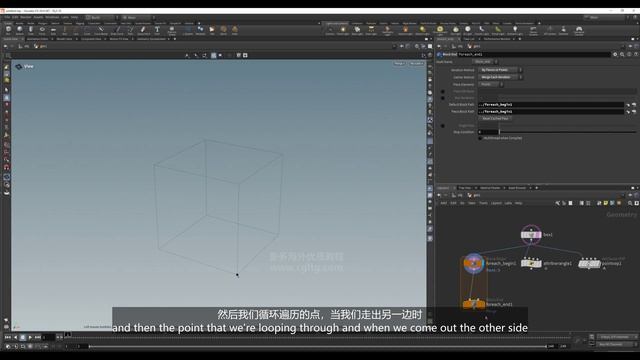Select the Sphere shelf tool
This screenshot has width=640, height=360.
(x=20, y=30)
